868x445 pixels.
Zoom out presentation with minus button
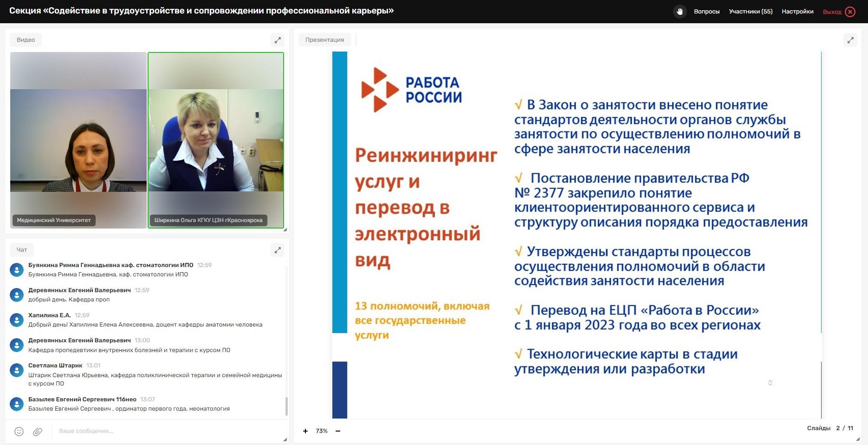click(338, 431)
